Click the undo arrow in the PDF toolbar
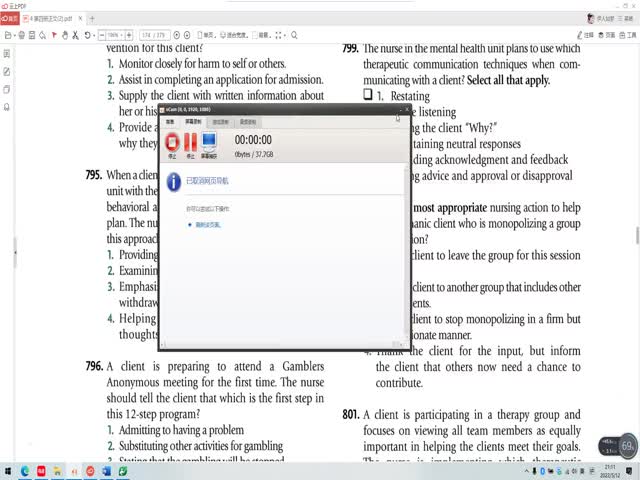This screenshot has height=480, width=640. pyautogui.click(x=89, y=34)
